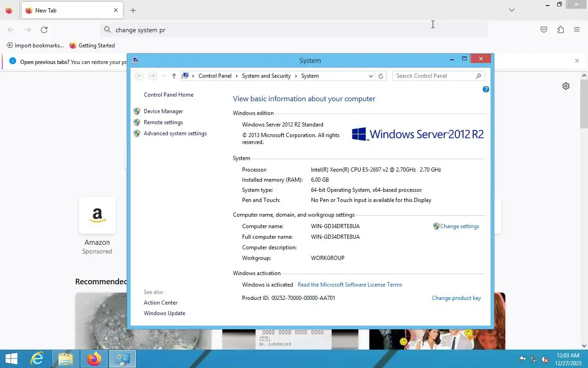588x368 pixels.
Task: Click the help question mark icon
Action: pyautogui.click(x=486, y=89)
